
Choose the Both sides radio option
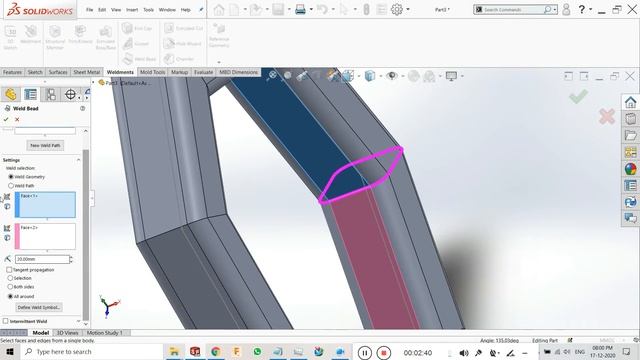10,287
